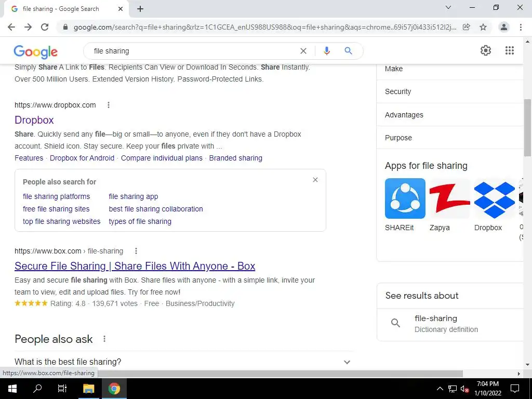Image resolution: width=532 pixels, height=399 pixels.
Task: Open the Dropbox result title
Action: coord(34,120)
